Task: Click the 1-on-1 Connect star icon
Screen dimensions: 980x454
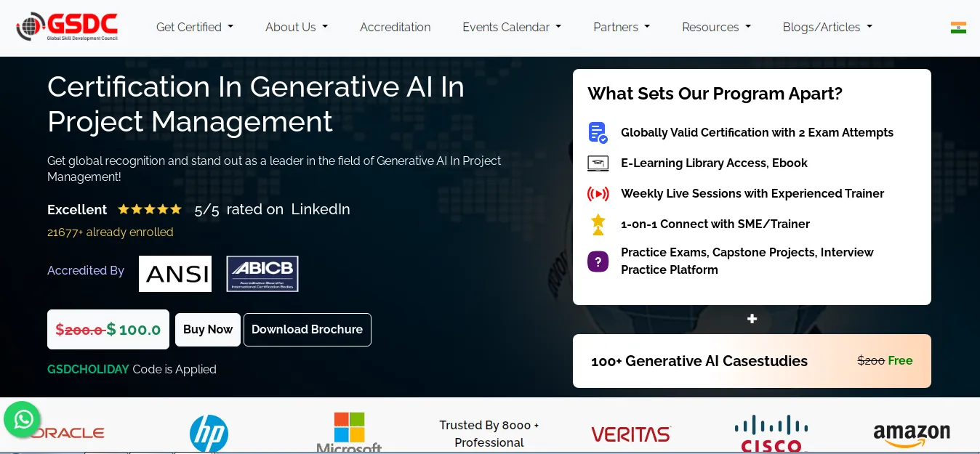Action: coord(598,224)
